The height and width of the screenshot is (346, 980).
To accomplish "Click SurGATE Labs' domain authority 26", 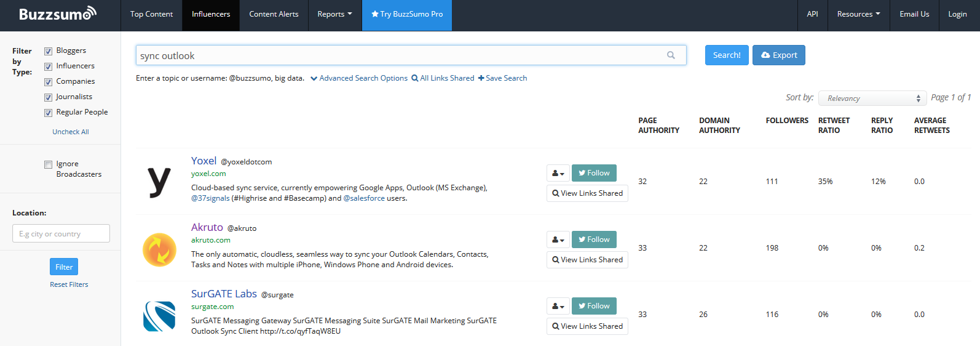I will pos(703,315).
